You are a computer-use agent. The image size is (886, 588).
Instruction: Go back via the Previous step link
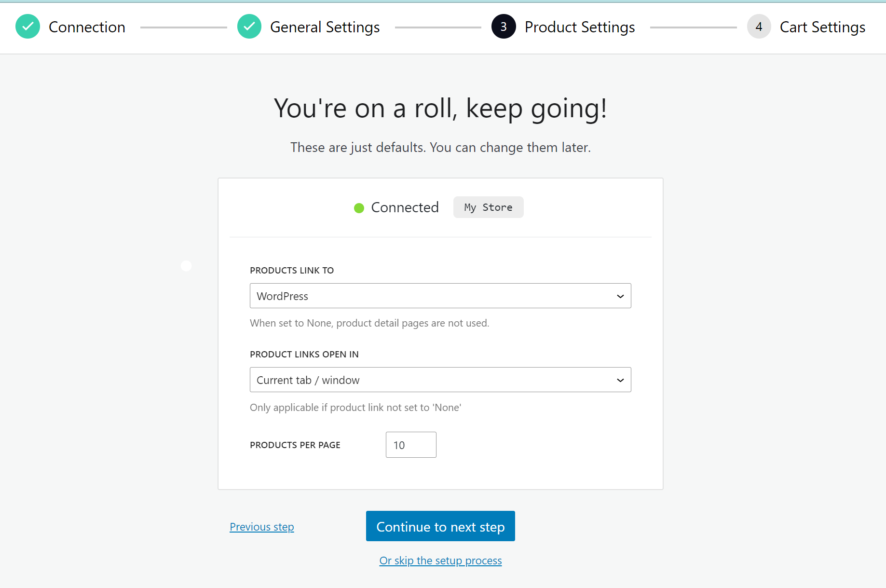click(261, 527)
